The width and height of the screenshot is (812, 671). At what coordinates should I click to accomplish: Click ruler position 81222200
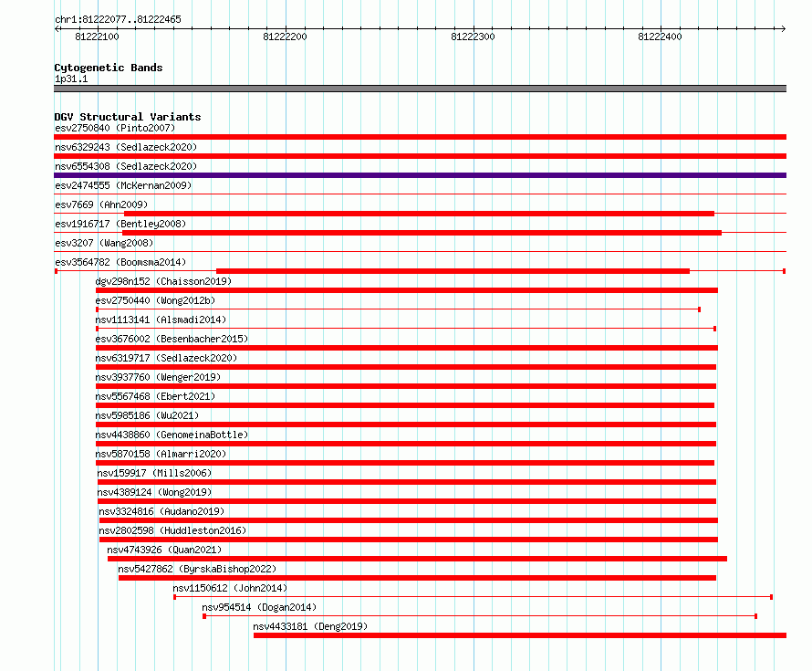[x=285, y=37]
